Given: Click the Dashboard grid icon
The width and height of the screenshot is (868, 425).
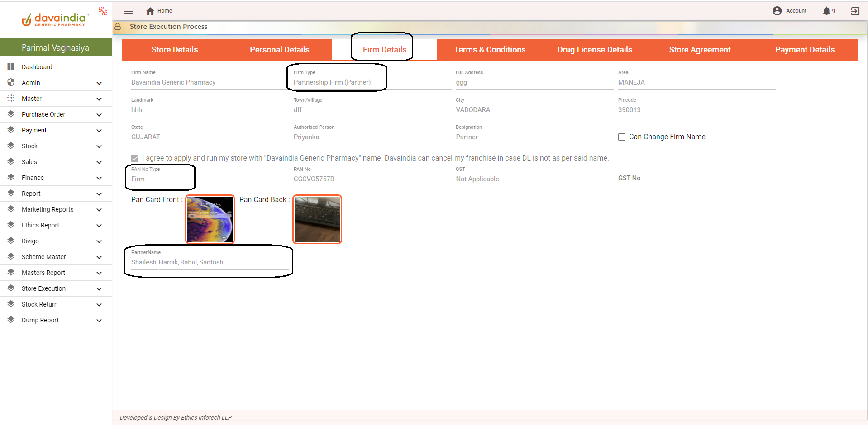Looking at the screenshot, I should 11,67.
